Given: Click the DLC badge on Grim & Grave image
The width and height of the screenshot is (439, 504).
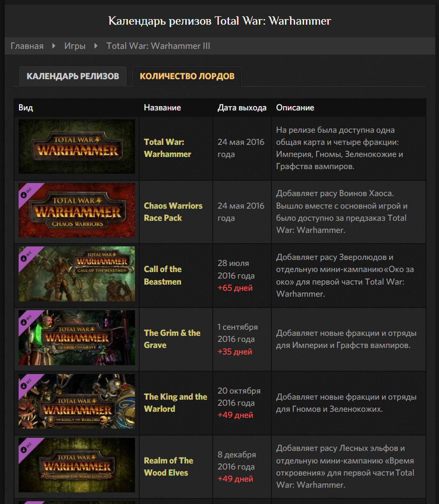Looking at the screenshot, I should tap(27, 320).
